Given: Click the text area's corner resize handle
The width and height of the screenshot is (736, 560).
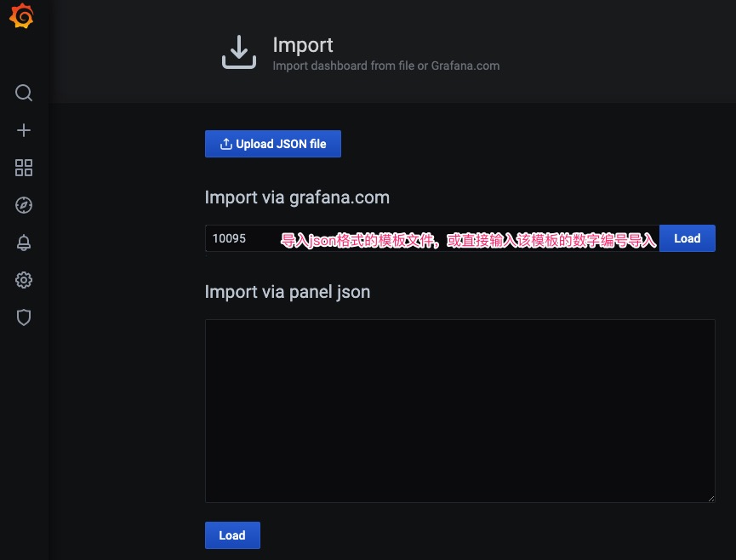Looking at the screenshot, I should [710, 498].
